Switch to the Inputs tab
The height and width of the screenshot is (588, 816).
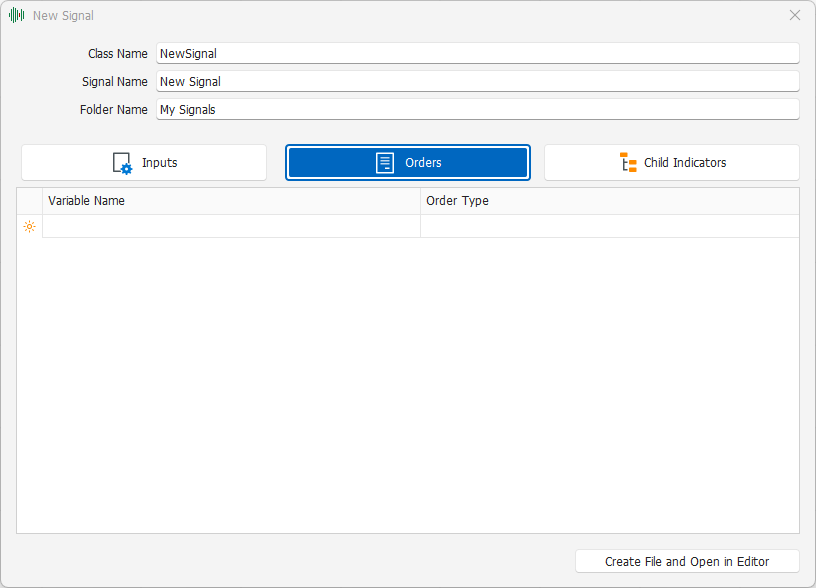pos(144,162)
